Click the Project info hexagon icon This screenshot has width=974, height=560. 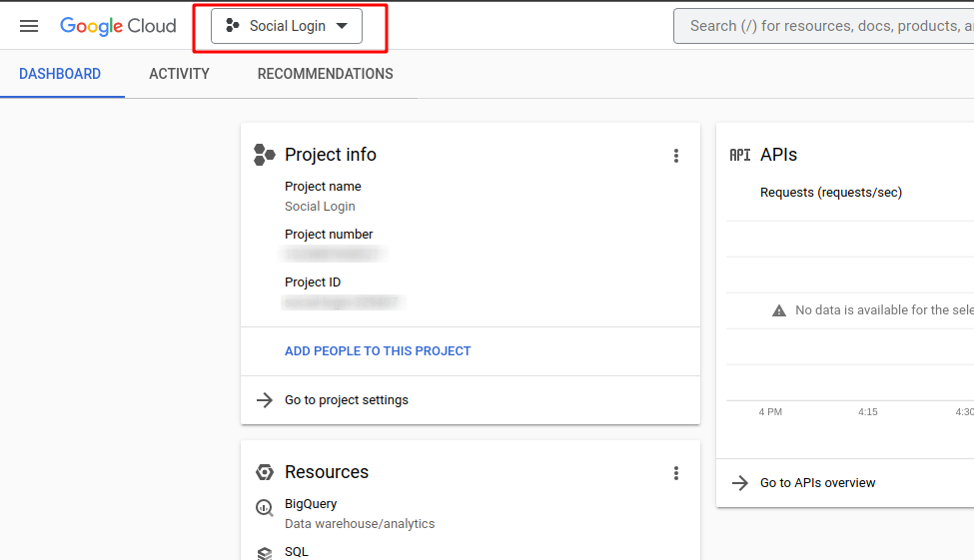(264, 155)
